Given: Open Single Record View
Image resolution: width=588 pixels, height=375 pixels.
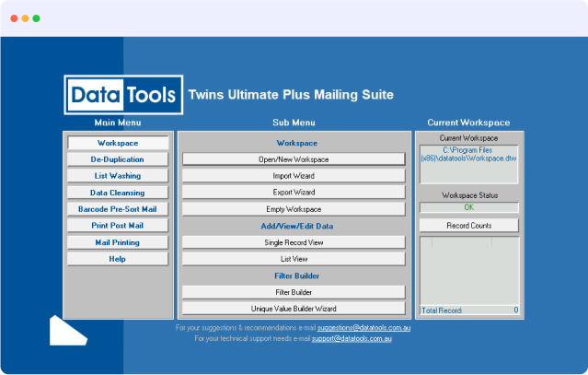Looking at the screenshot, I should tap(294, 242).
